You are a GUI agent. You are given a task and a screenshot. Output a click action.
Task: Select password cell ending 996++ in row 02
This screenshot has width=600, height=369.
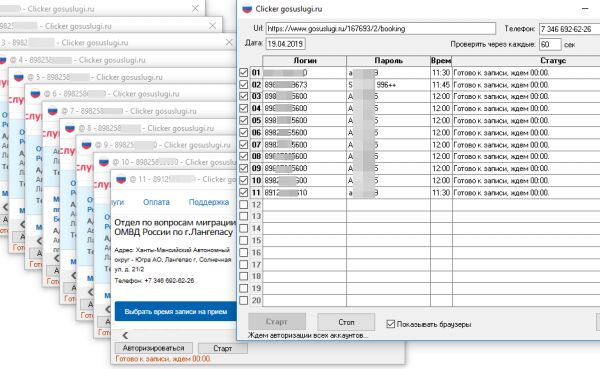(x=388, y=84)
